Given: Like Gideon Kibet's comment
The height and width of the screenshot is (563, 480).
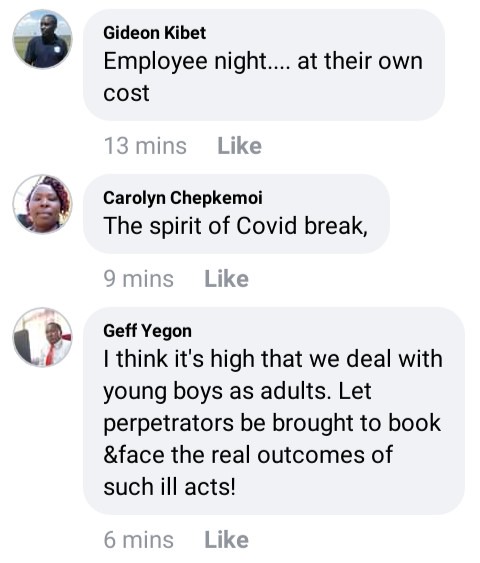Looking at the screenshot, I should click(239, 146).
